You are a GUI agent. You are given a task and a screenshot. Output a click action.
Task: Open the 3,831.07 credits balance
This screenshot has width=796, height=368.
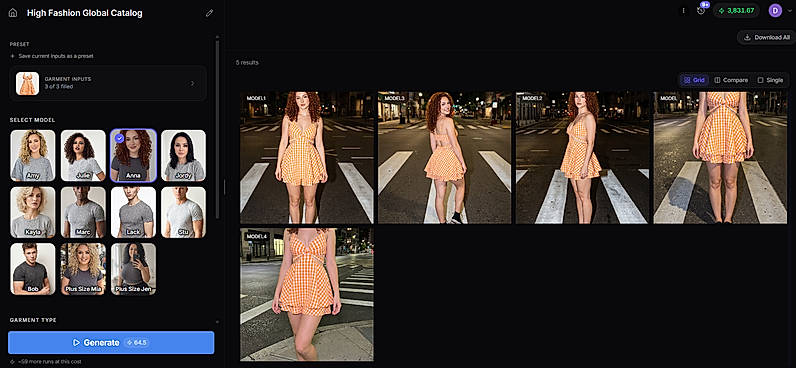[736, 10]
